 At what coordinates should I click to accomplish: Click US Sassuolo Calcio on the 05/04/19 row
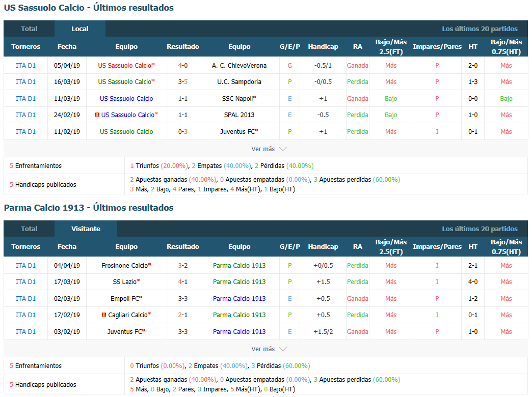(x=124, y=66)
